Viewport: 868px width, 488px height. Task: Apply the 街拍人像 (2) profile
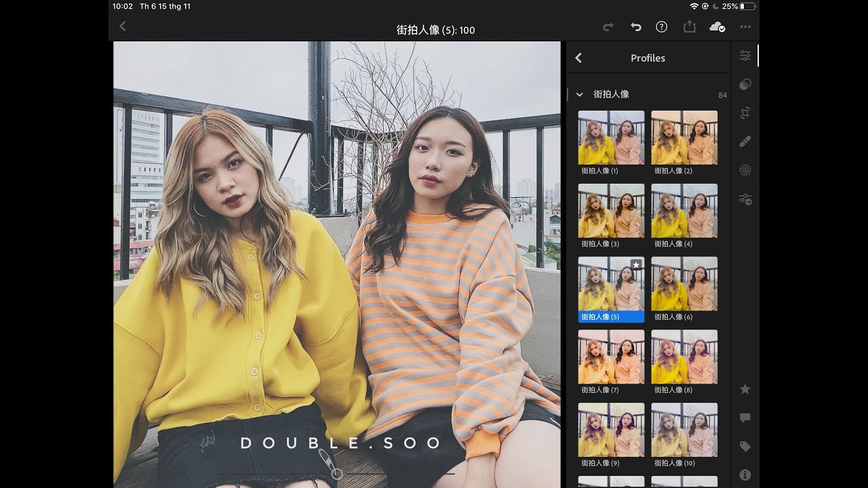684,143
